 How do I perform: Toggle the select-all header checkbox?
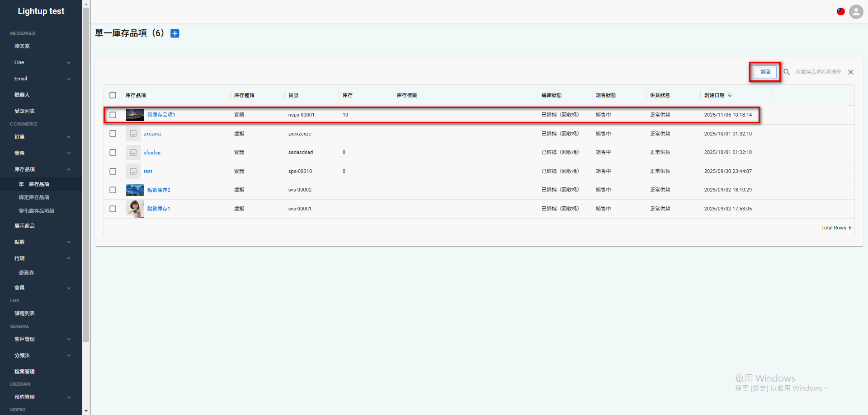[113, 95]
